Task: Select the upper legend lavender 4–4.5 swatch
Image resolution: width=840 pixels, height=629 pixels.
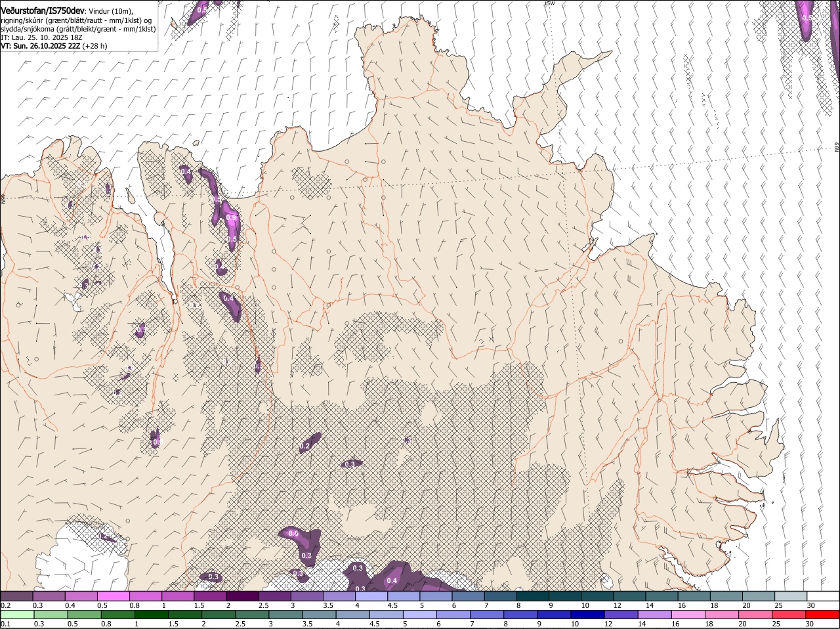Action: 371,596
